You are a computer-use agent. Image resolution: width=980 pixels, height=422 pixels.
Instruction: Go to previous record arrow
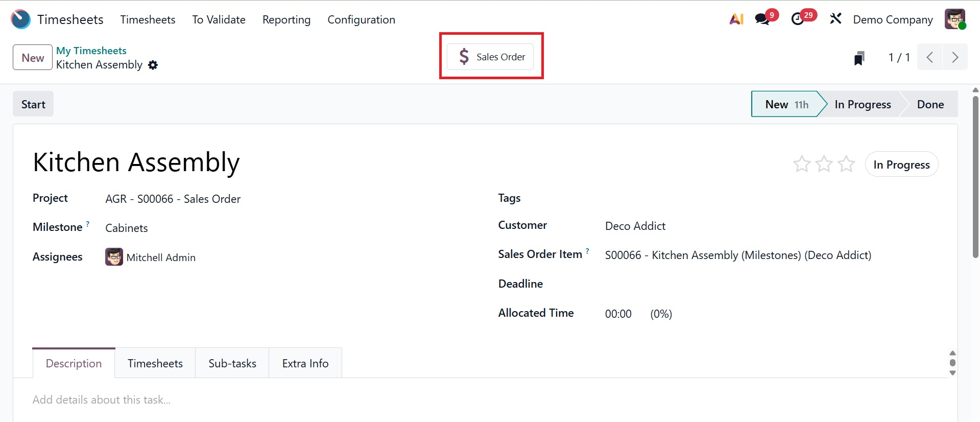[930, 57]
